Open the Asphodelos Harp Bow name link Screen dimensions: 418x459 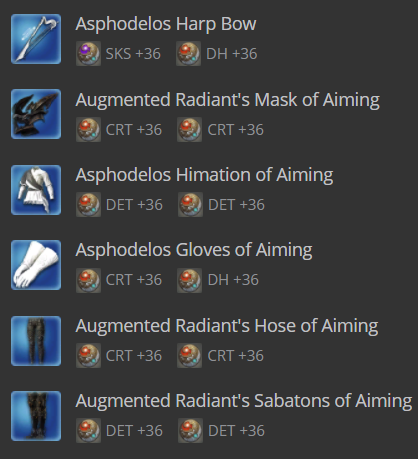166,24
